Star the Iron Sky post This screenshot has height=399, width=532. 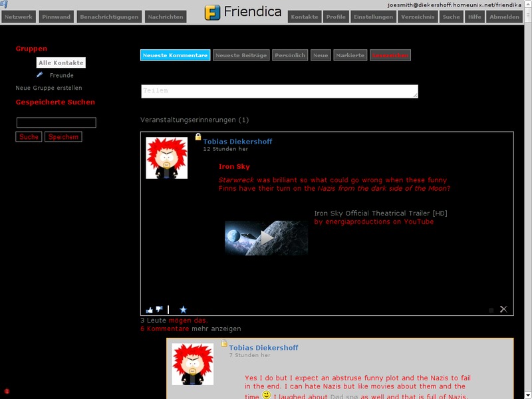(184, 309)
